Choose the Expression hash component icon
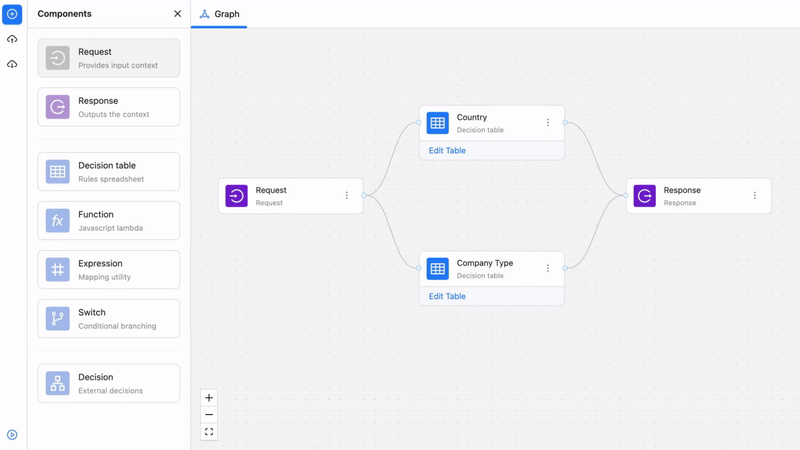The width and height of the screenshot is (800, 450). point(58,270)
